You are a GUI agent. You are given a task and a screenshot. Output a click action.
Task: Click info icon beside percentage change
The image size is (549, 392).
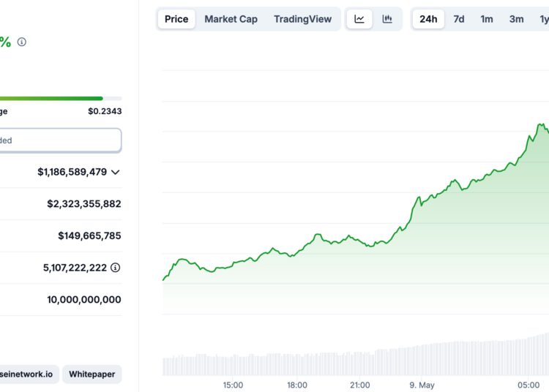[x=22, y=42]
